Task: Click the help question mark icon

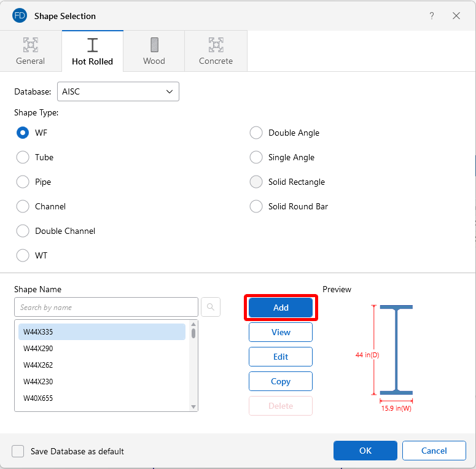Action: [x=432, y=16]
